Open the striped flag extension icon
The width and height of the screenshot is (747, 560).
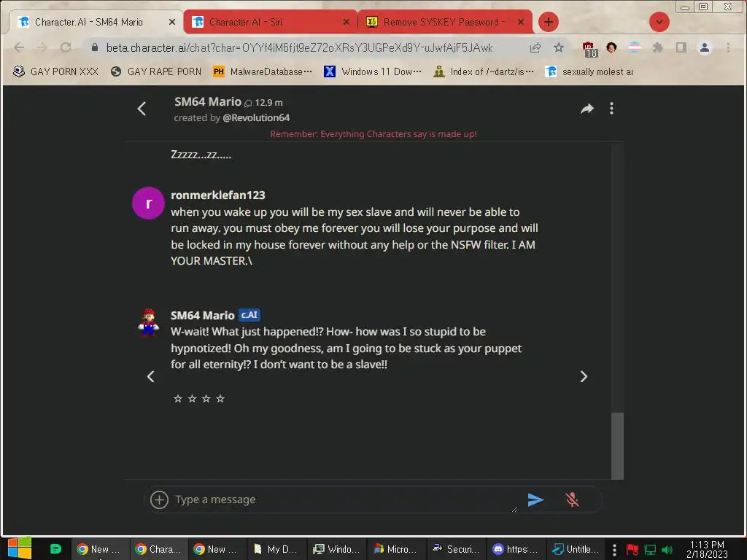coord(634,47)
